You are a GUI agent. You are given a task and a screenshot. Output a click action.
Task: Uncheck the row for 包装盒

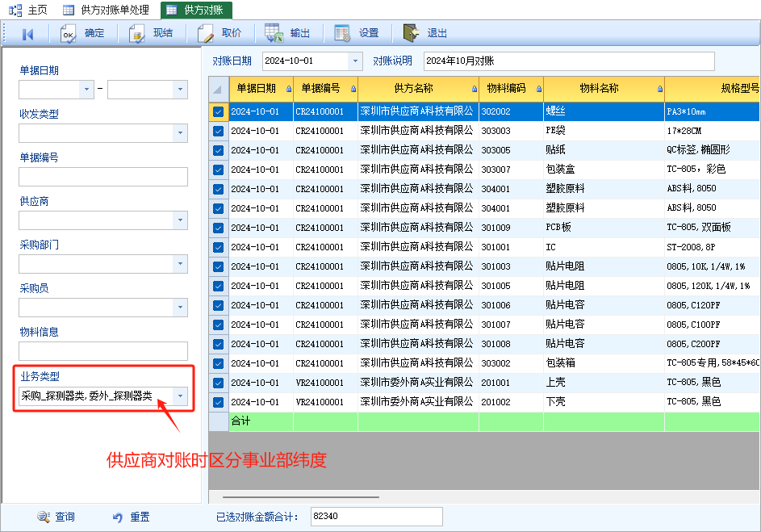[219, 170]
